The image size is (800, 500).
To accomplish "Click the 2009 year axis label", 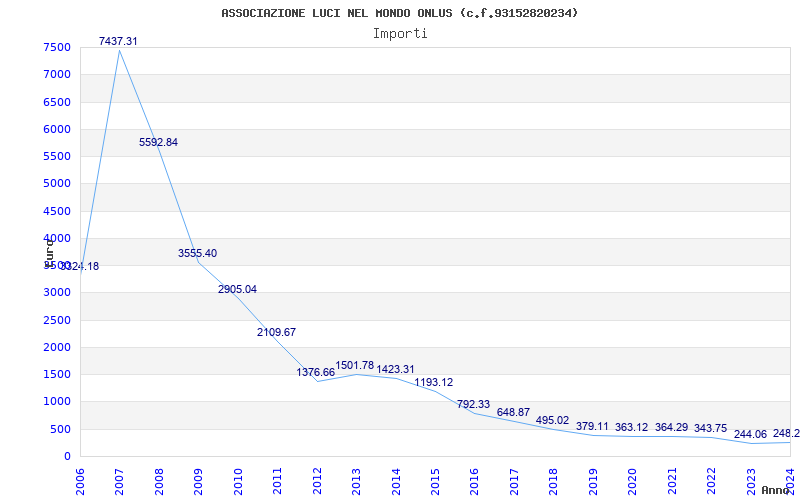I will click(198, 481).
